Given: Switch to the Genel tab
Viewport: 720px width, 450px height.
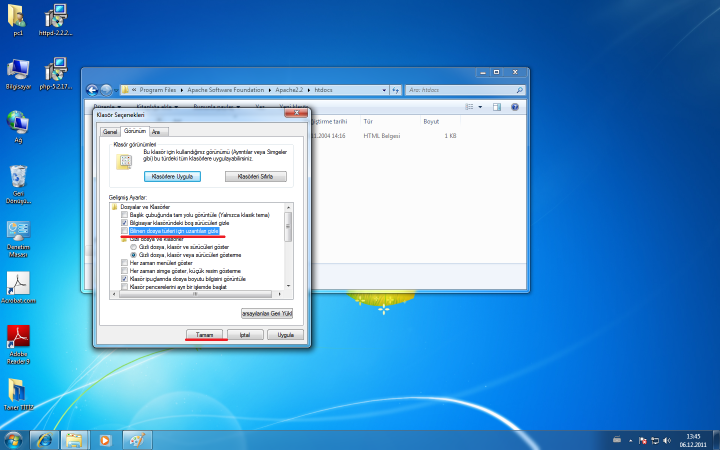Looking at the screenshot, I should click(x=109, y=131).
